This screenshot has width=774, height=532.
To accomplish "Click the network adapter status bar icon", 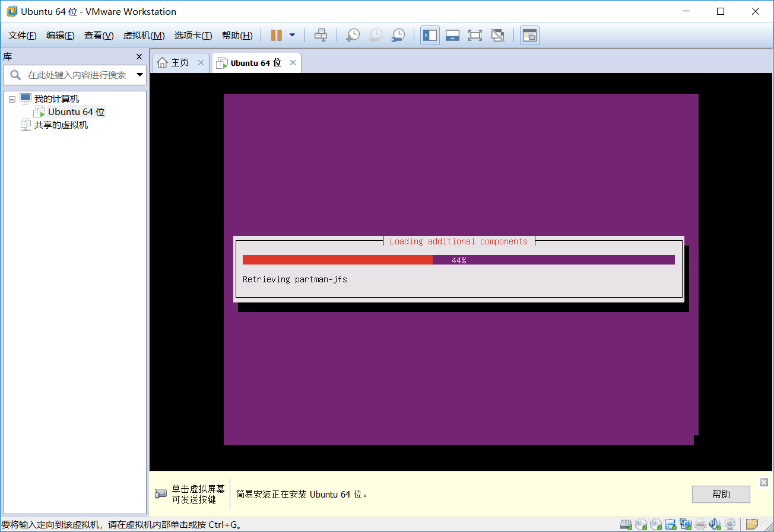I will pyautogui.click(x=686, y=524).
